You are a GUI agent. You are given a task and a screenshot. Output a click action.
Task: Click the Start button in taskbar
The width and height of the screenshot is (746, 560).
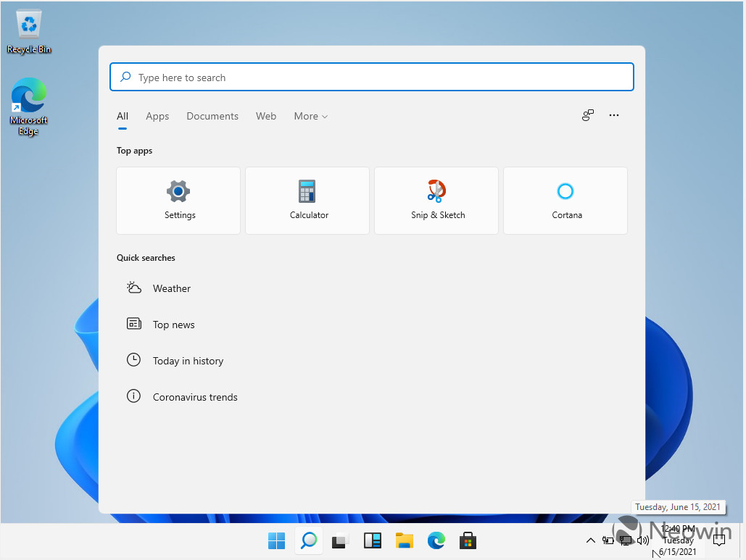[x=276, y=540]
